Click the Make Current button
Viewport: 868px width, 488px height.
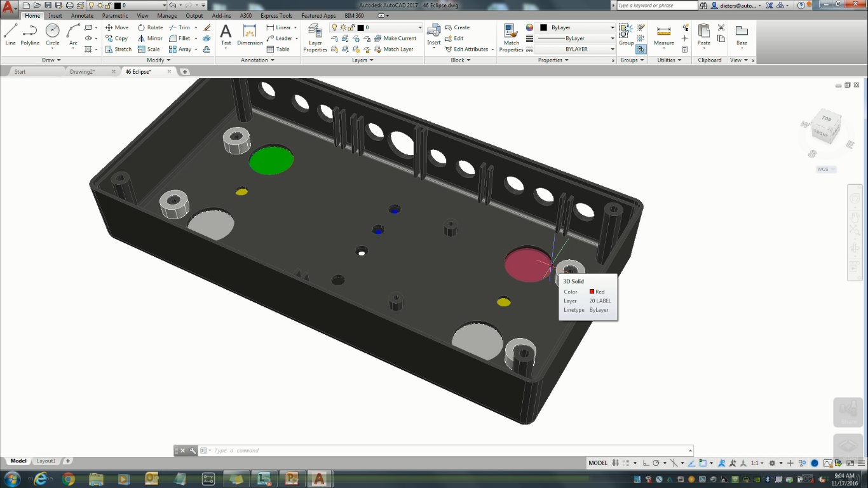(399, 38)
